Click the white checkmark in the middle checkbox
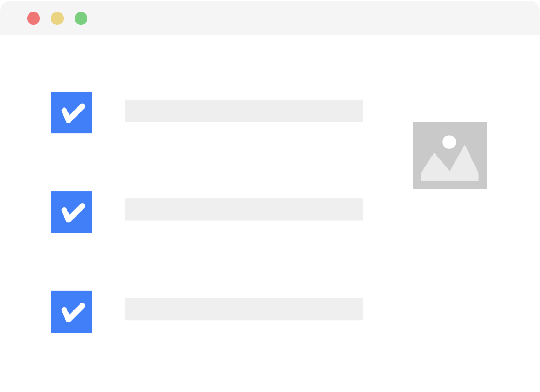The image size is (540, 392). point(73,212)
